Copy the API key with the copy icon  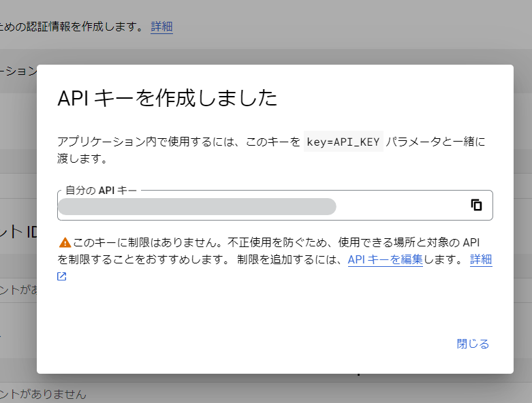pyautogui.click(x=476, y=205)
